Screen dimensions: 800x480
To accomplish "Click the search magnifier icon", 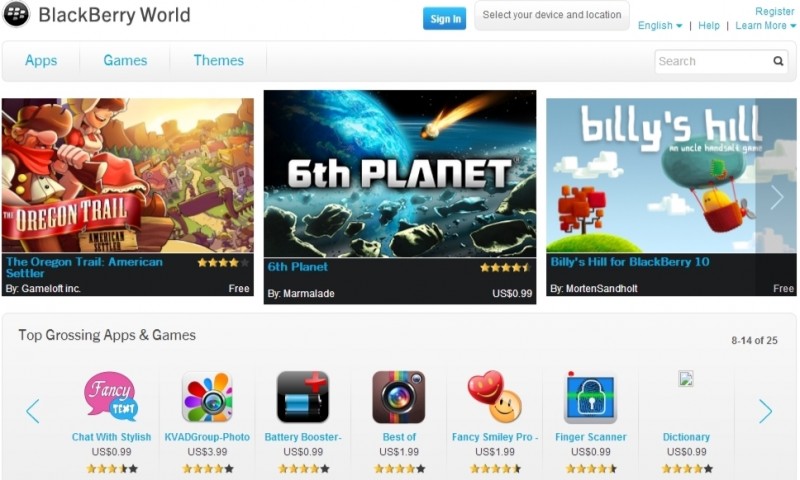I will pos(778,61).
